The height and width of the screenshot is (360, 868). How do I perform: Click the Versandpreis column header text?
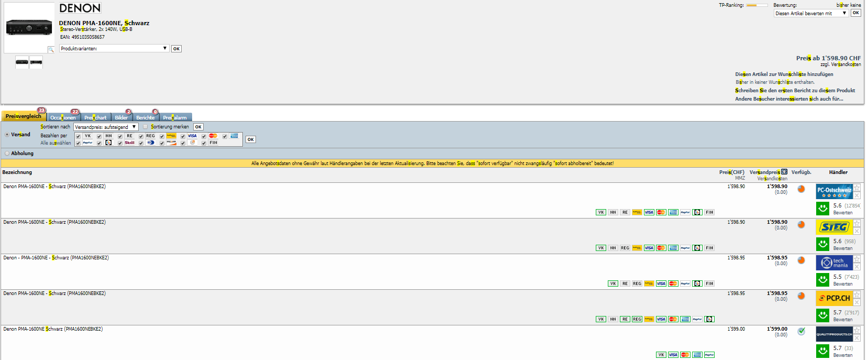tap(765, 172)
